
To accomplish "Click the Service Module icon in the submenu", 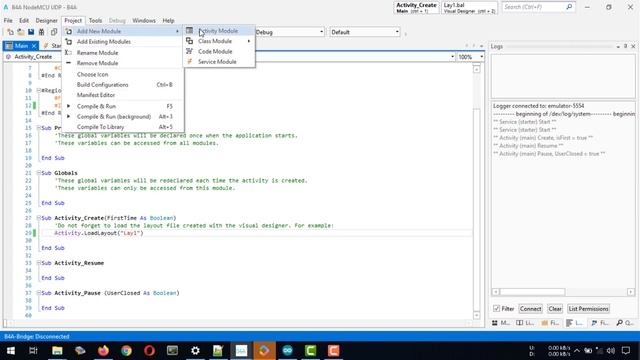I will (x=189, y=62).
